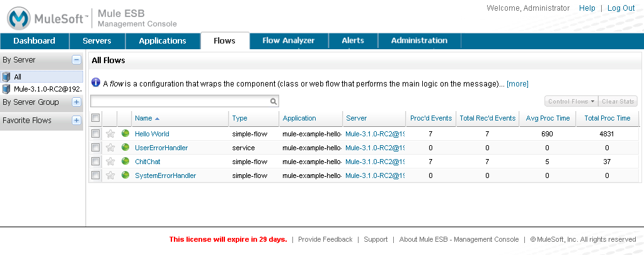The width and height of the screenshot is (644, 255).
Task: Click the search magnifier icon
Action: (273, 101)
